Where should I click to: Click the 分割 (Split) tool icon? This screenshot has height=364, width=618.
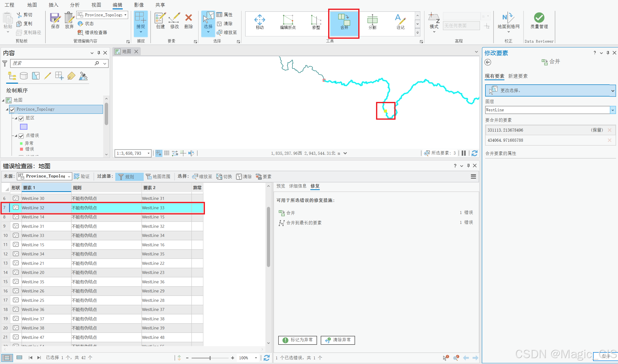(372, 20)
